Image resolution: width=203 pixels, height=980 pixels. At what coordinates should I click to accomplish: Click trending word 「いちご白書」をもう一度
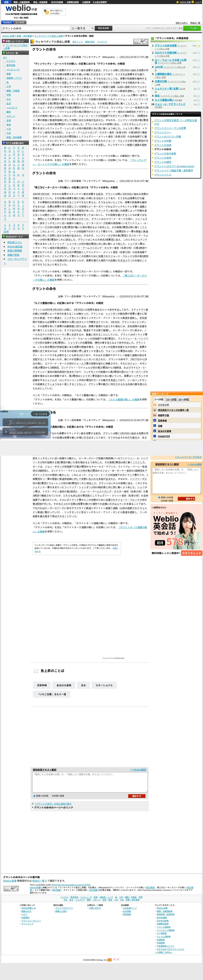coord(52,694)
